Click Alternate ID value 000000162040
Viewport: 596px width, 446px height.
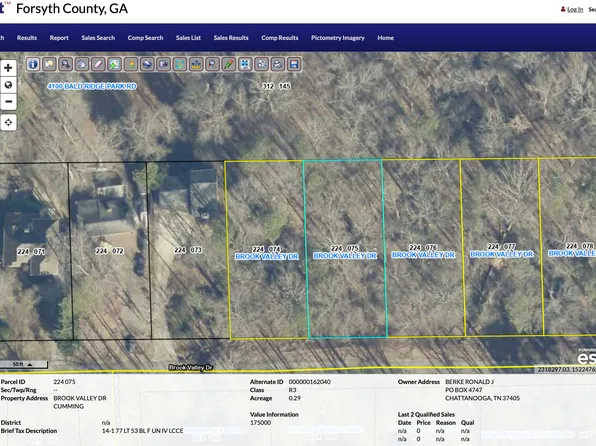pos(309,382)
